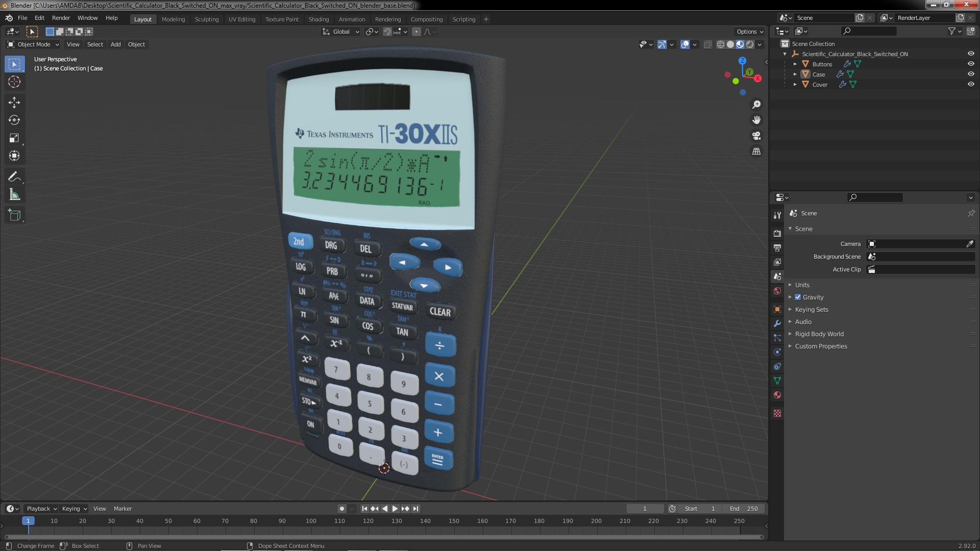The width and height of the screenshot is (980, 551).
Task: Click frame 100 on the timeline
Action: pos(311,521)
